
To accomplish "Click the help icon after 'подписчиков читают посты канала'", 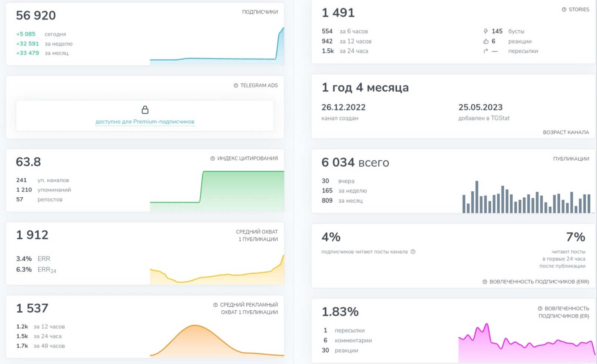I will tap(413, 252).
